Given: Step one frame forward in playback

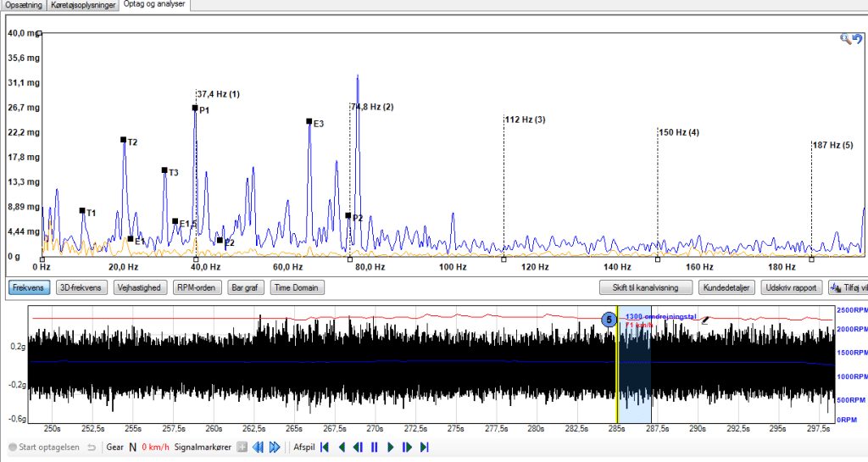Looking at the screenshot, I should (x=408, y=447).
